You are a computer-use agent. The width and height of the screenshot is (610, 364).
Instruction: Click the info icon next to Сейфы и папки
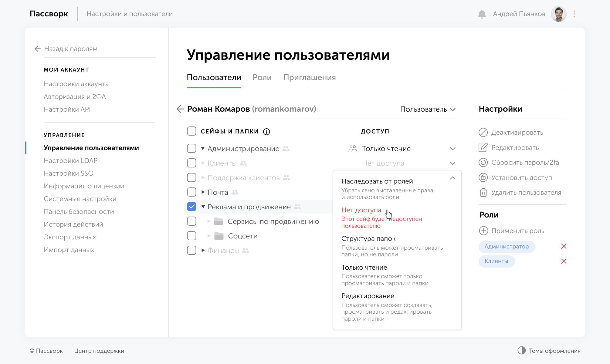pos(266,132)
